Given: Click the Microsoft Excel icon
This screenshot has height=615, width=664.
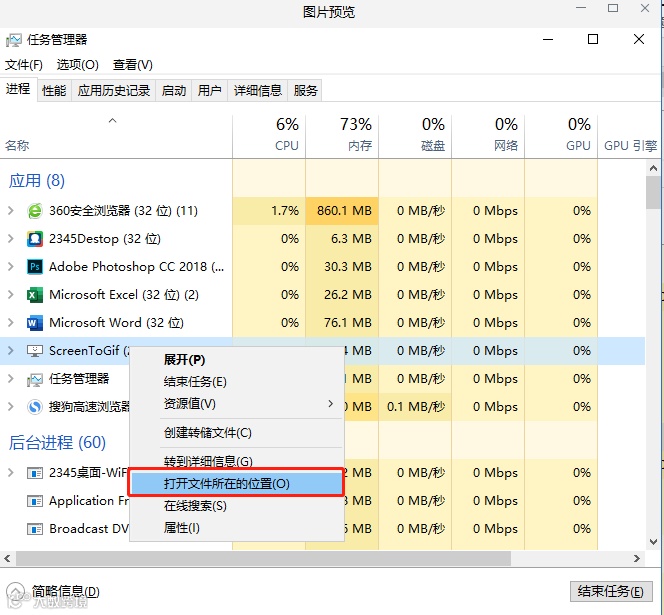Looking at the screenshot, I should point(35,295).
